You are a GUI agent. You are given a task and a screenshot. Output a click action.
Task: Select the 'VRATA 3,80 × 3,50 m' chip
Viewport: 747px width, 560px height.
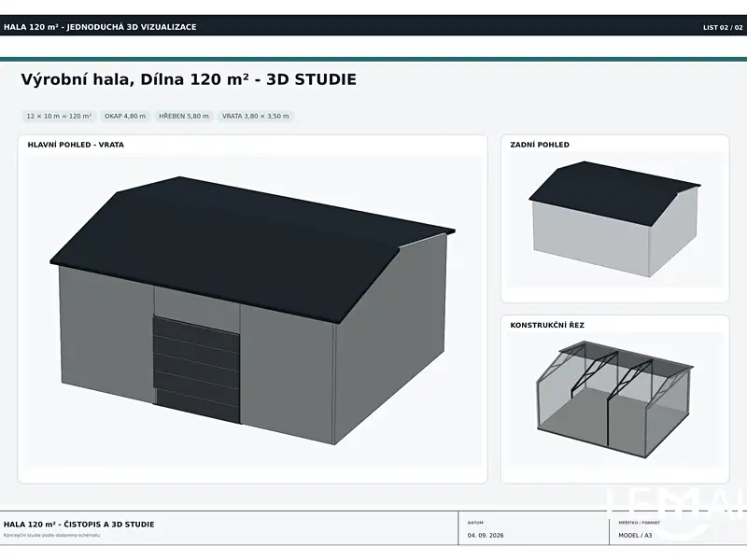coord(256,116)
